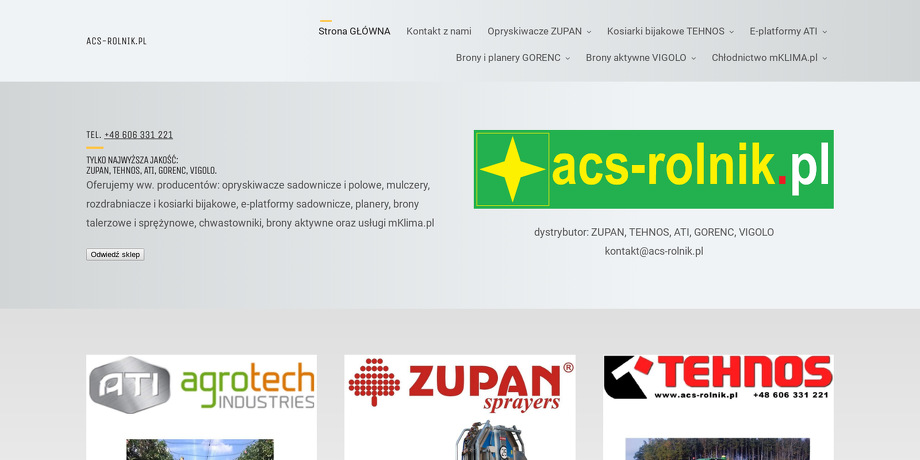Expand chevron next to Brony aktywne VIGOLO
Viewport: 920px width, 460px height.
tap(693, 58)
